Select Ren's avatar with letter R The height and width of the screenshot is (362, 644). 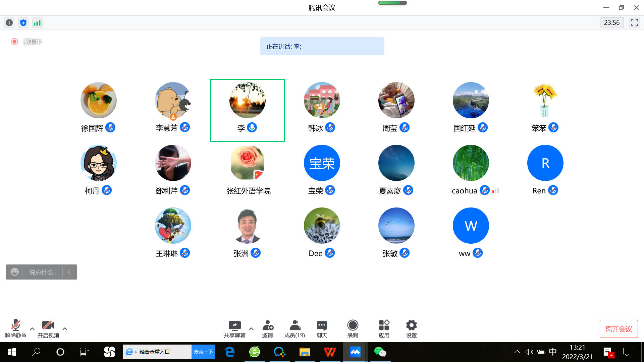pos(545,163)
